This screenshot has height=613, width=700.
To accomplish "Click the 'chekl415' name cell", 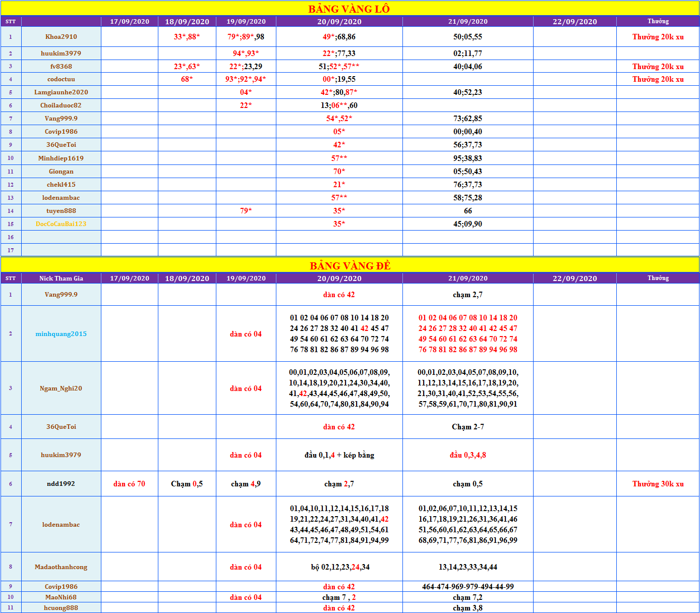I will click(61, 185).
